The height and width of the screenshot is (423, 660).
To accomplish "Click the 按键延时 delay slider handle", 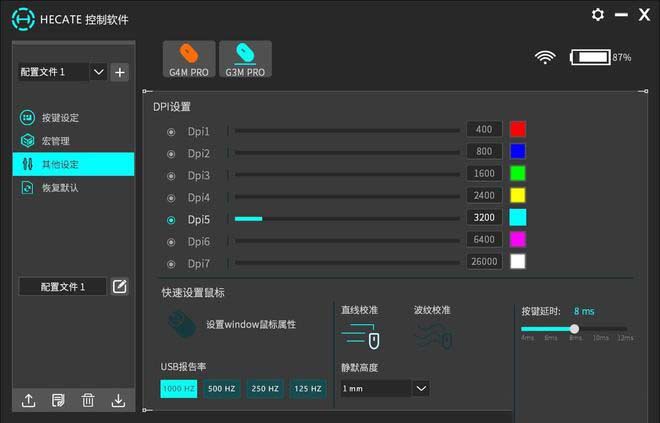I will click(x=574, y=329).
